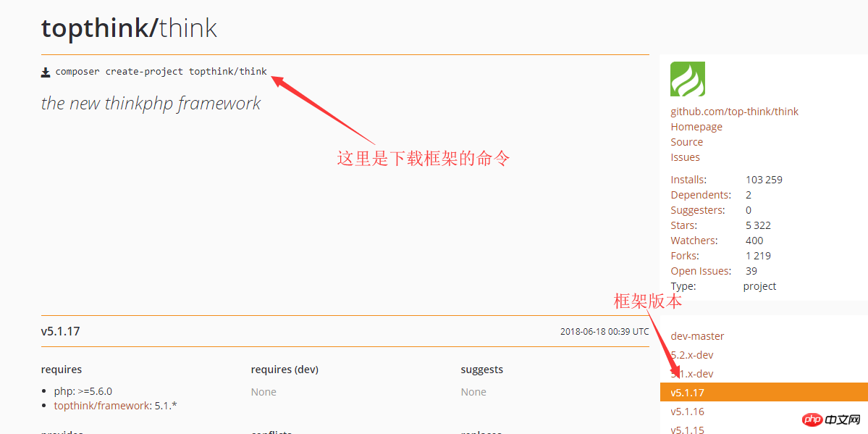Select the v5.1.16 version
The image size is (868, 434).
click(687, 412)
